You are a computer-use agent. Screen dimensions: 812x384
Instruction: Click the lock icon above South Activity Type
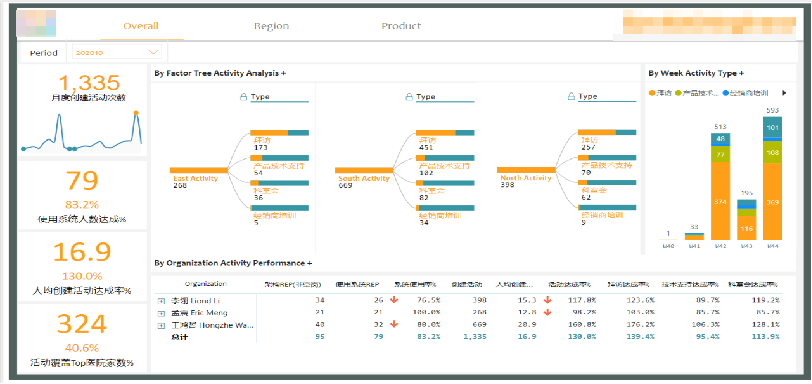(409, 97)
